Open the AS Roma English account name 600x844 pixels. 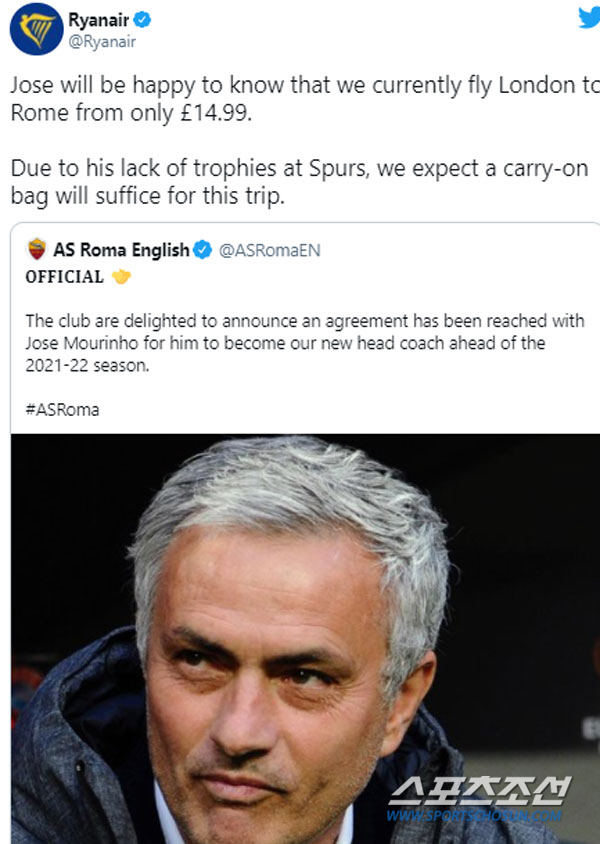[x=121, y=250]
